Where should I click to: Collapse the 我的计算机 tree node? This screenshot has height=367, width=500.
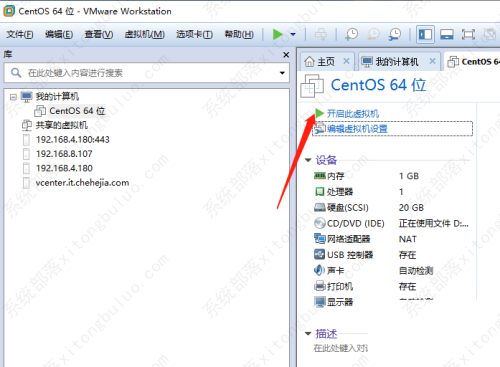(x=13, y=97)
